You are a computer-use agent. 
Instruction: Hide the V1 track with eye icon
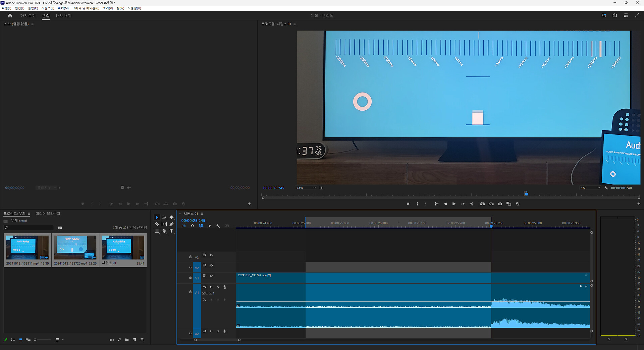[211, 276]
